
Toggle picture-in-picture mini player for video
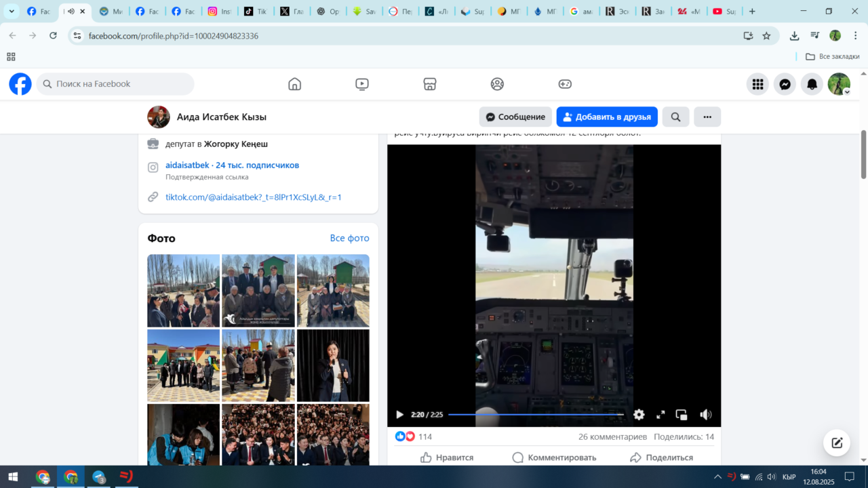point(682,415)
